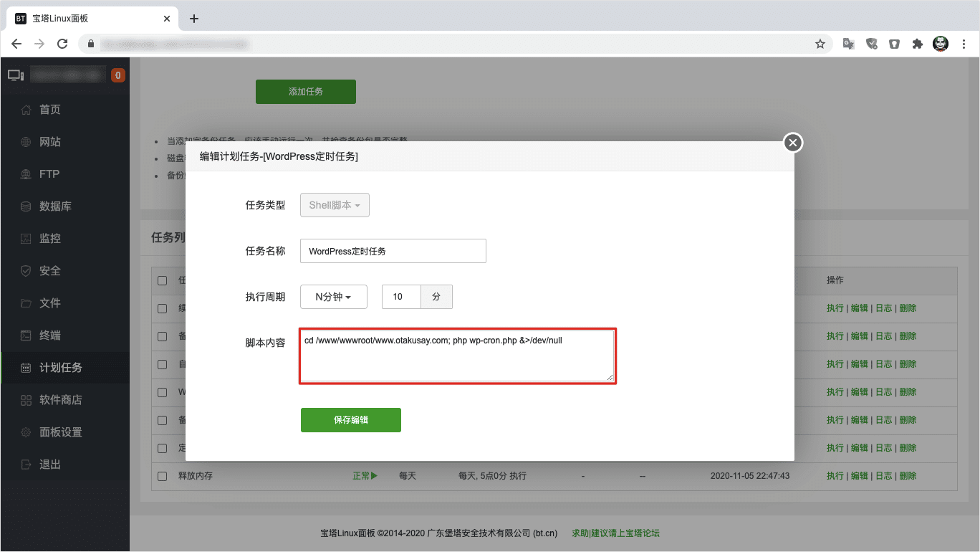Click the 任务名称 field containing WordPress定时任务

pos(393,251)
